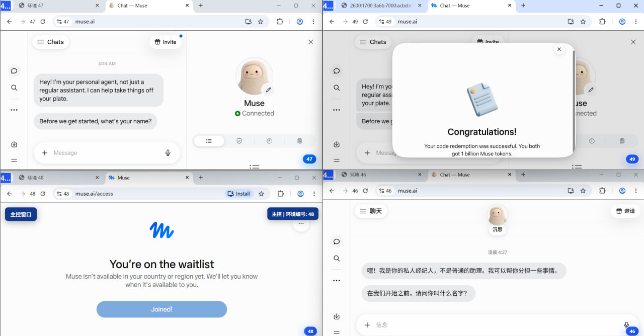This screenshot has height=336, width=644.
Task: Click the plus attach icon in window 47's message box
Action: click(45, 153)
